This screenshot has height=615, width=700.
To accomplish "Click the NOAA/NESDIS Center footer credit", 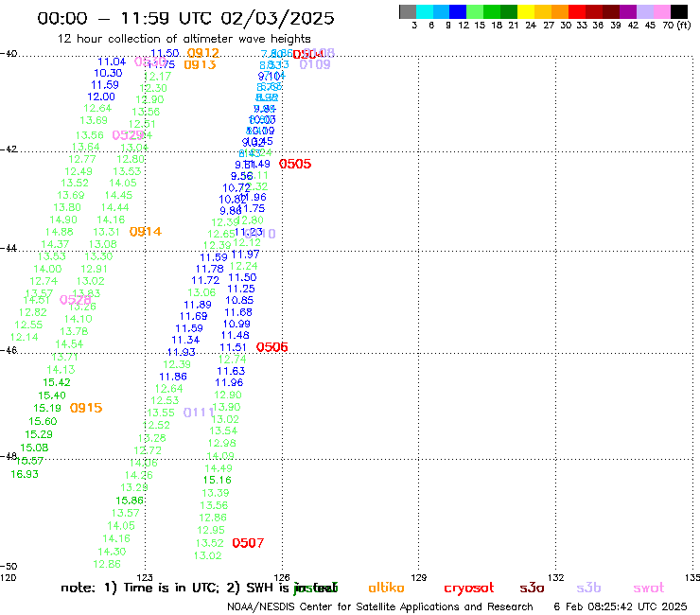I will click(x=380, y=606).
